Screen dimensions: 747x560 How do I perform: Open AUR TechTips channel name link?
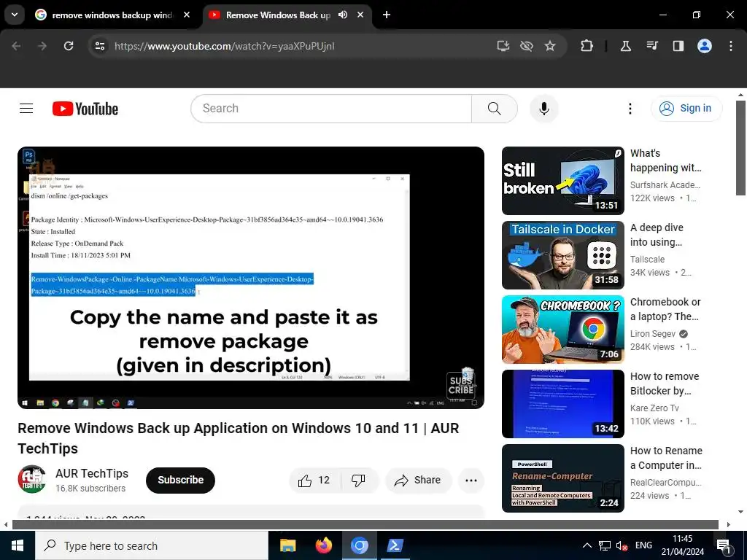(x=92, y=473)
